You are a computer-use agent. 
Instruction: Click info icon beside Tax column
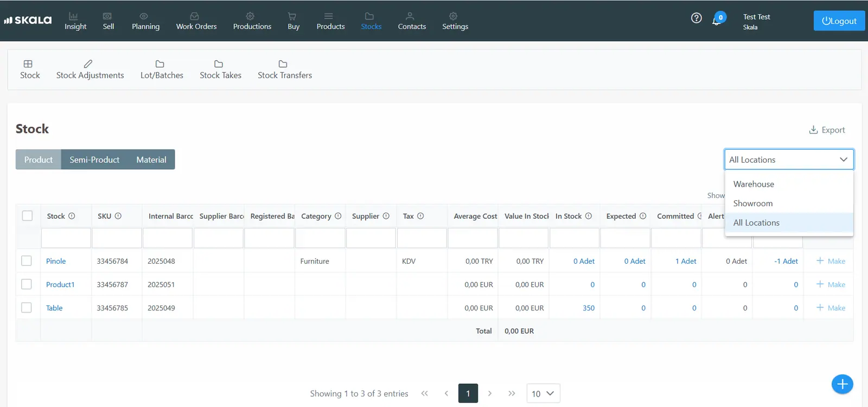coord(420,216)
